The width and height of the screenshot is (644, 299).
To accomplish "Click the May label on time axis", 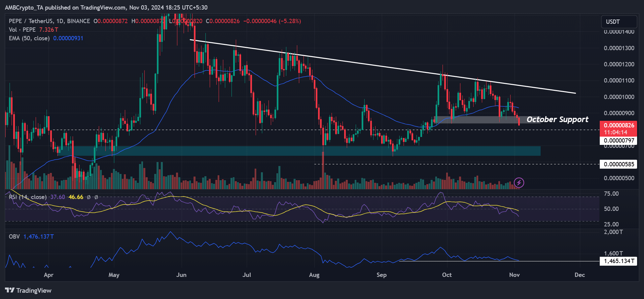I will [114, 275].
